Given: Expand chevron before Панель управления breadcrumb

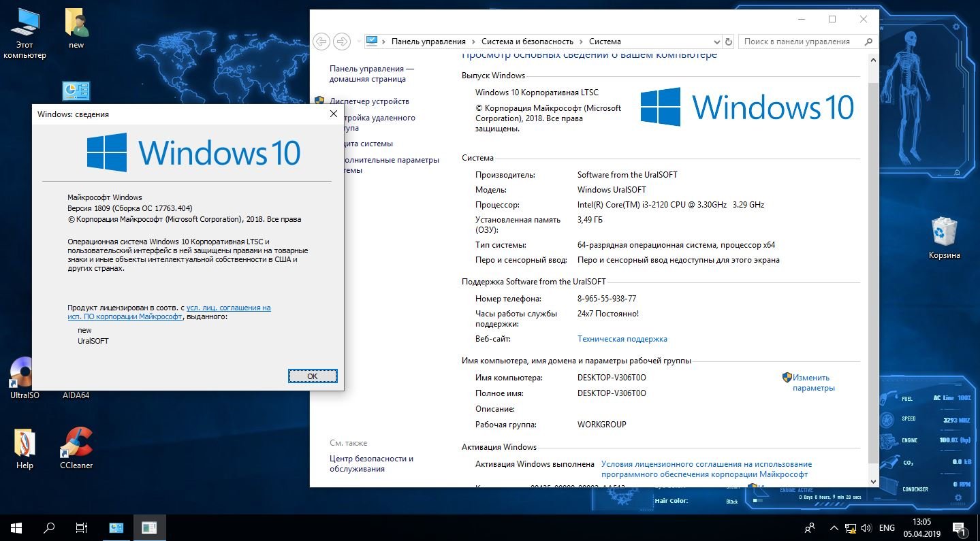Looking at the screenshot, I should click(x=384, y=42).
